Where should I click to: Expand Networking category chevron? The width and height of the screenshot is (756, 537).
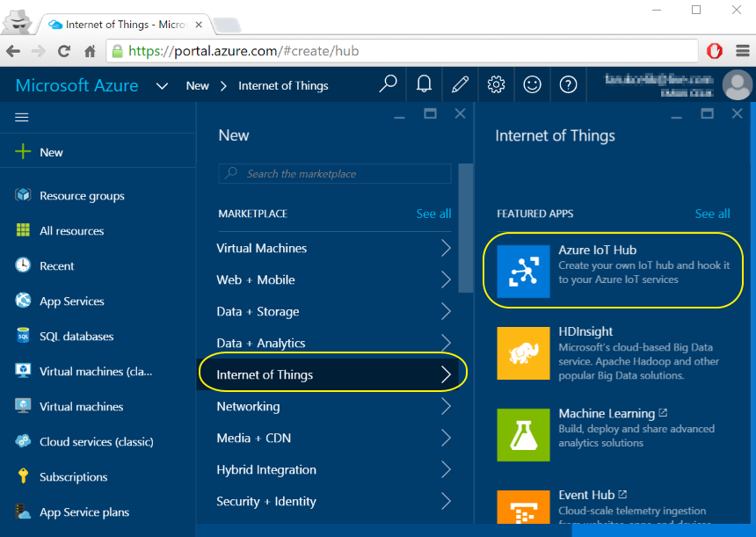446,406
